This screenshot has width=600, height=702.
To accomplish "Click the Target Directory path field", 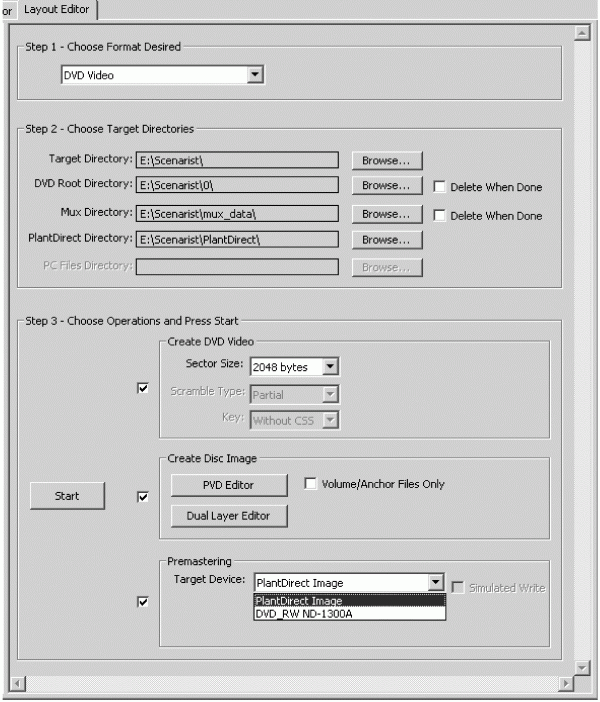I will 237,160.
